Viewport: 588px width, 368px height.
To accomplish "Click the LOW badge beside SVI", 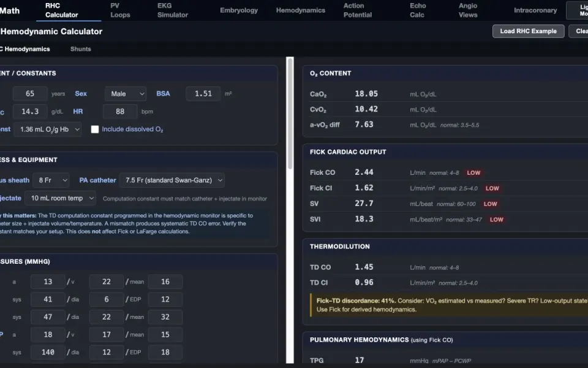I will tap(497, 220).
